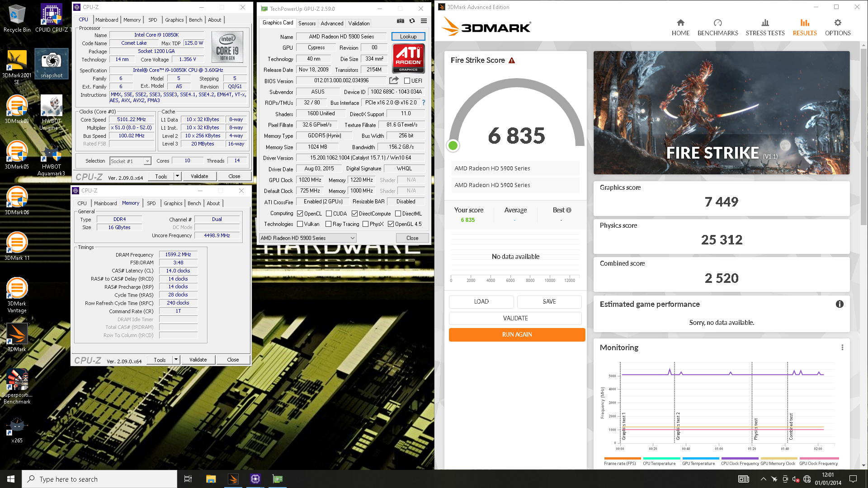Toggle DirectCompute checkbox
This screenshot has height=488, width=868.
(354, 214)
